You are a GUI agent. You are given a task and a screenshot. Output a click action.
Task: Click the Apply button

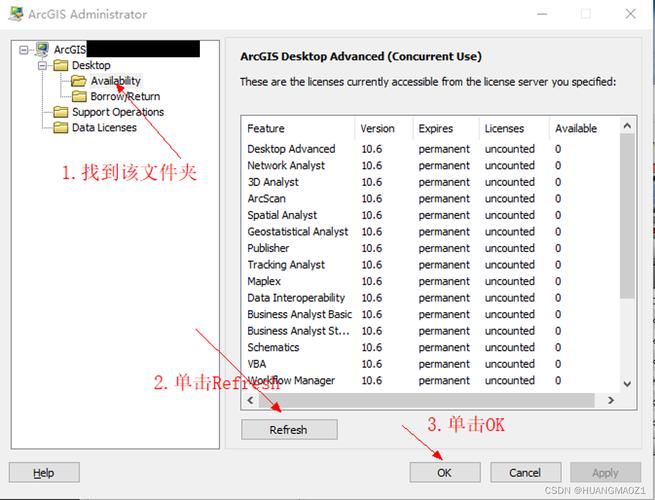605,472
